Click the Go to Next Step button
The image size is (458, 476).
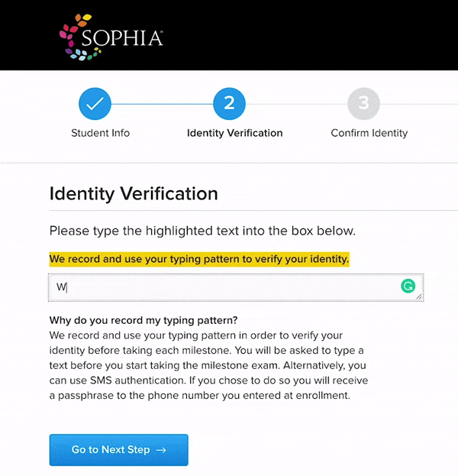119,450
